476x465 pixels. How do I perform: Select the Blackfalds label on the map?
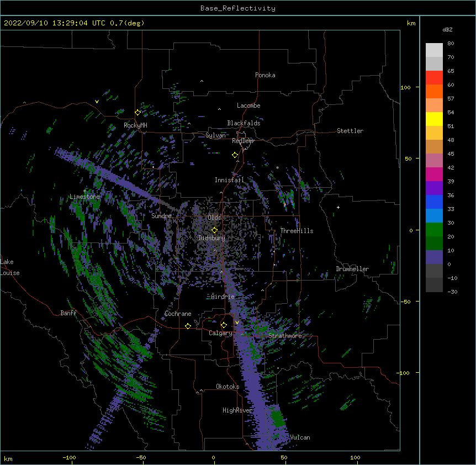click(x=244, y=123)
